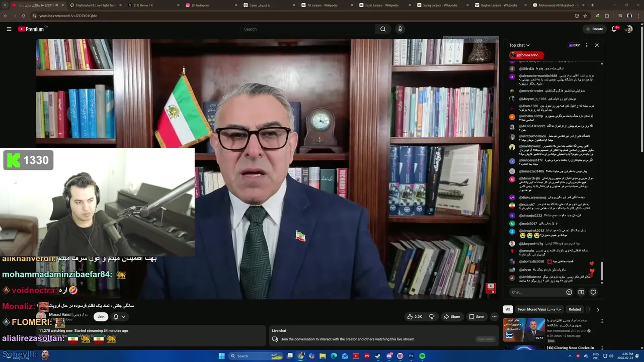Click the Chat message input field
Image resolution: width=644 pixels, height=362 pixels.
536,292
